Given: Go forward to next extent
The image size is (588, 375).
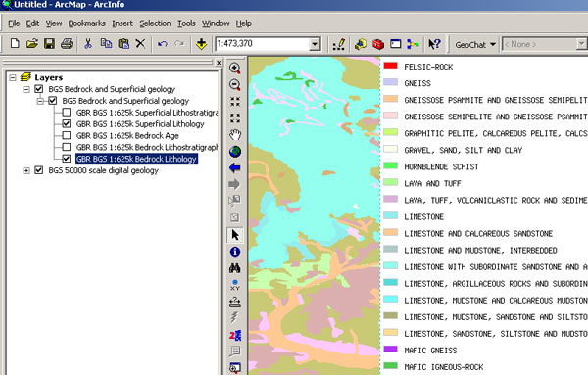Looking at the screenshot, I should point(234,184).
